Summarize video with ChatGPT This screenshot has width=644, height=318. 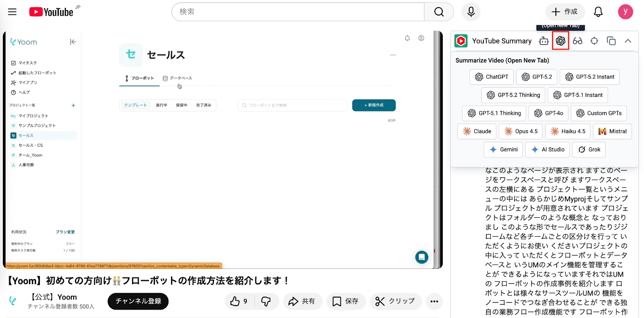pyautogui.click(x=491, y=77)
